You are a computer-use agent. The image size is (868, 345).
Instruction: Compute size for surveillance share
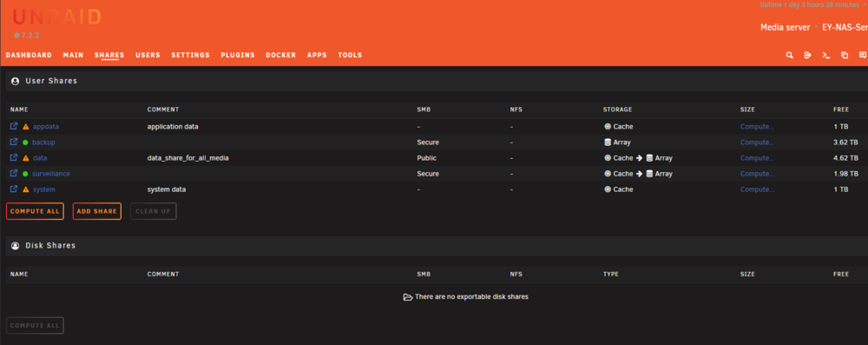point(757,174)
